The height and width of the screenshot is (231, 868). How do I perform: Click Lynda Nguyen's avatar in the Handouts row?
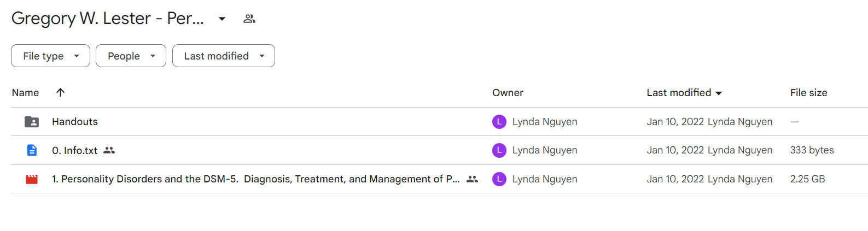[x=499, y=122]
